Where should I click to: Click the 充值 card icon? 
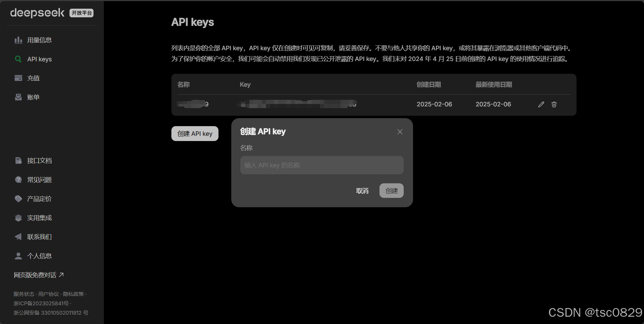tap(18, 78)
